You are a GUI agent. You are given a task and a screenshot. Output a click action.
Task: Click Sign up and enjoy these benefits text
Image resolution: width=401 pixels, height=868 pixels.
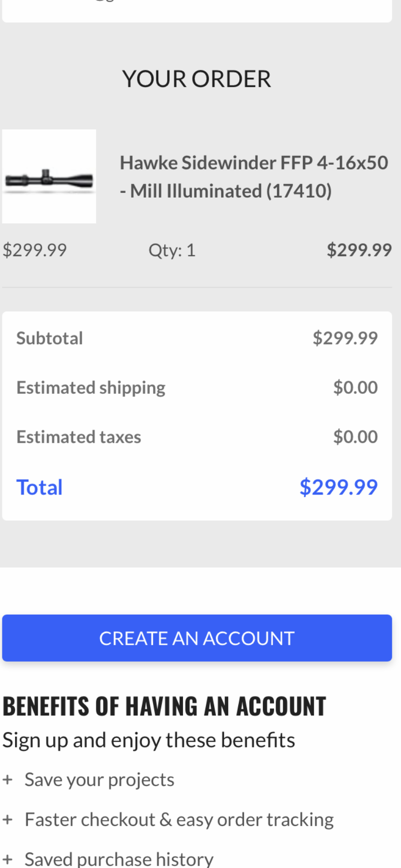point(149,740)
